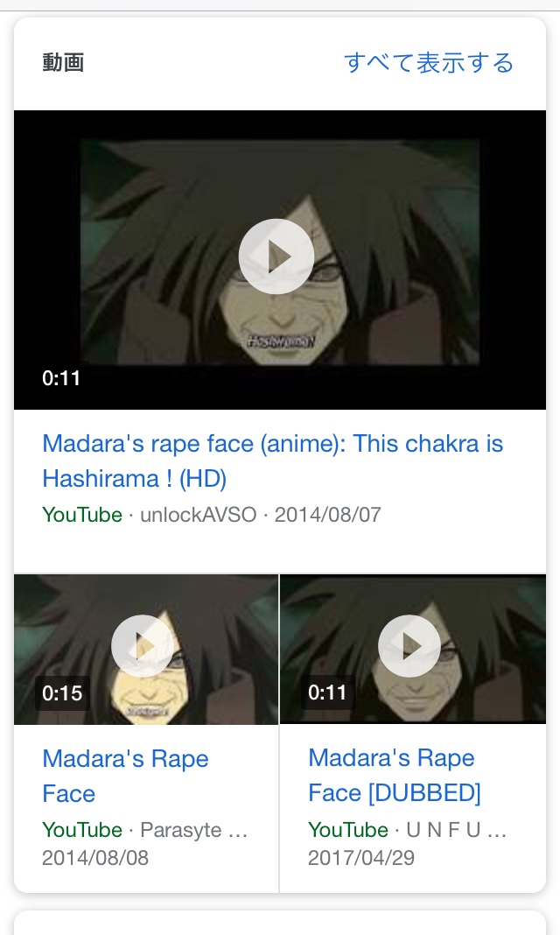
Task: Play the top Madara video thumbnail
Action: pos(279,259)
